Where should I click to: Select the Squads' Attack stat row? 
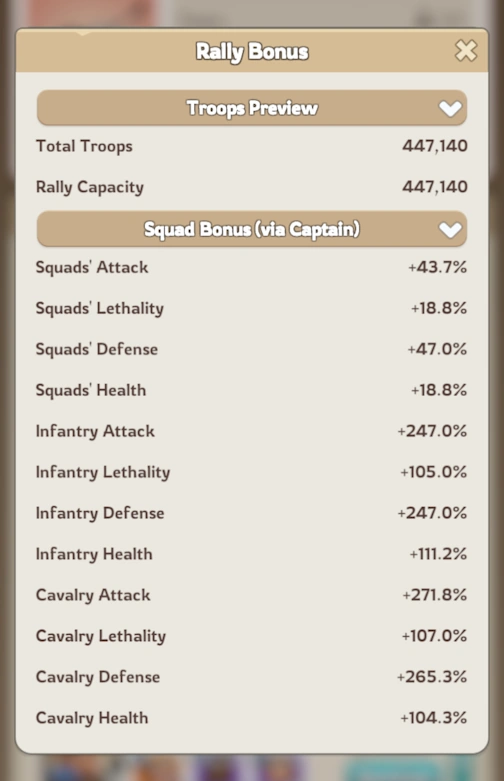[252, 267]
